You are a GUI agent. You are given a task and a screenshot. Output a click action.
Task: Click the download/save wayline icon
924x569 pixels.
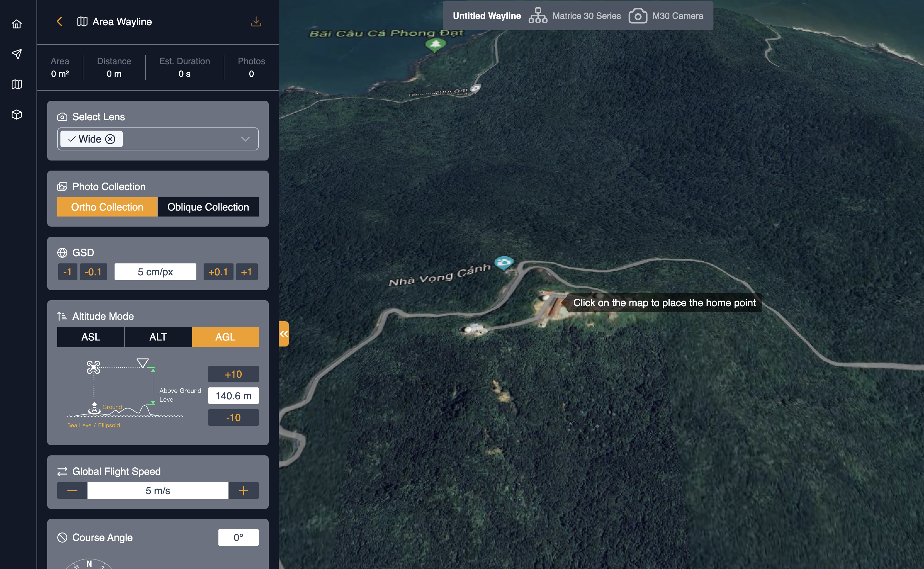(256, 21)
